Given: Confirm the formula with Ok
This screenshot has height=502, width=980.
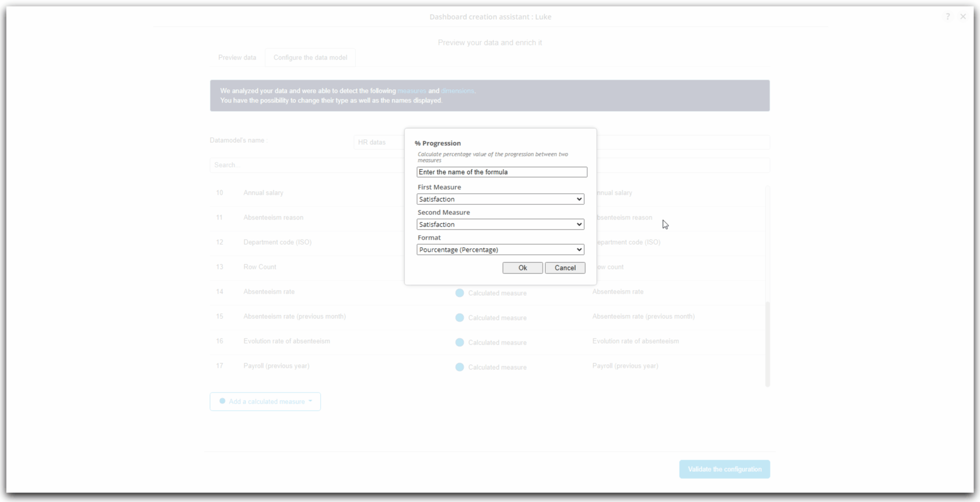Looking at the screenshot, I should (523, 268).
